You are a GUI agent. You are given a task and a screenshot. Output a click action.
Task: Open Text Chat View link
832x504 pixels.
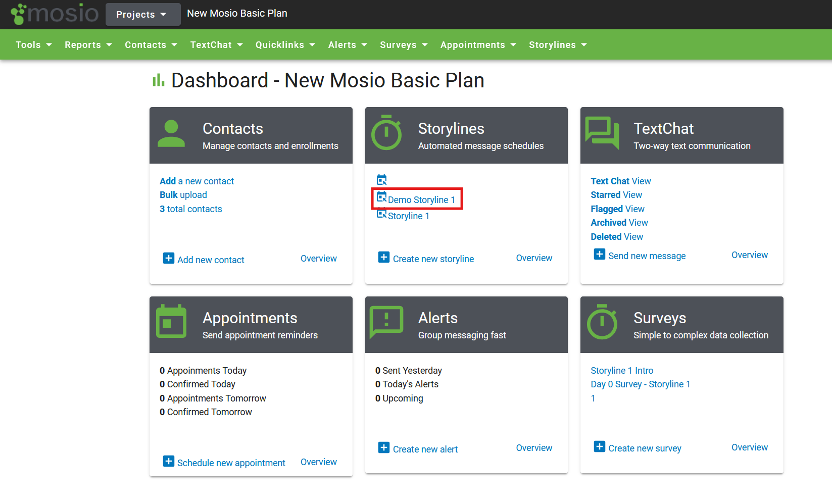621,181
